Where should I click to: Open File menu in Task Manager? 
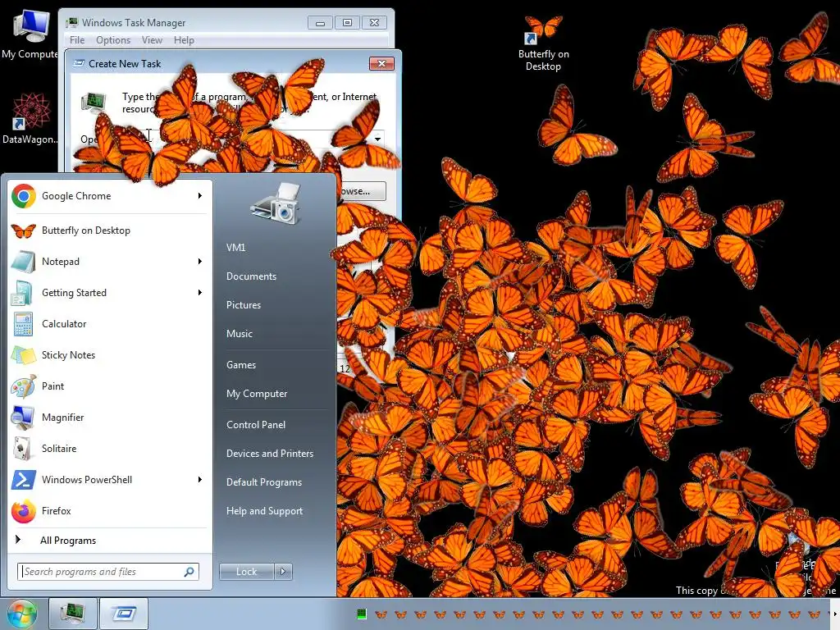click(77, 40)
